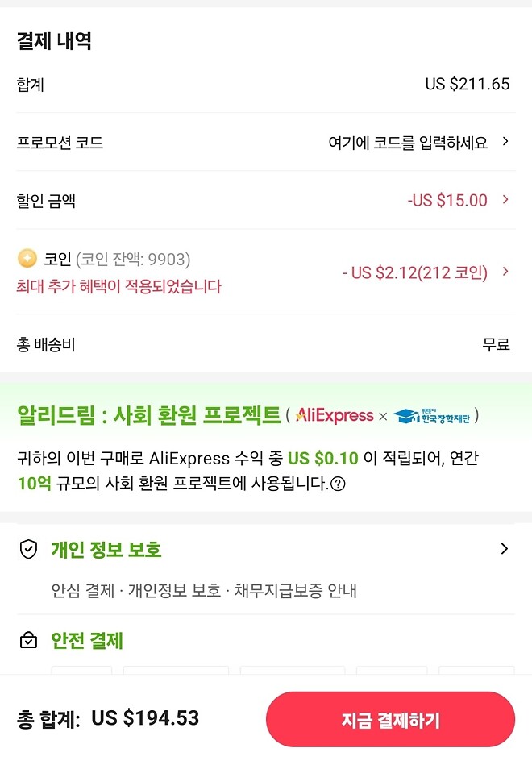Open the 할인 금액 discount details arrow
The height and width of the screenshot is (761, 532).
[x=507, y=200]
